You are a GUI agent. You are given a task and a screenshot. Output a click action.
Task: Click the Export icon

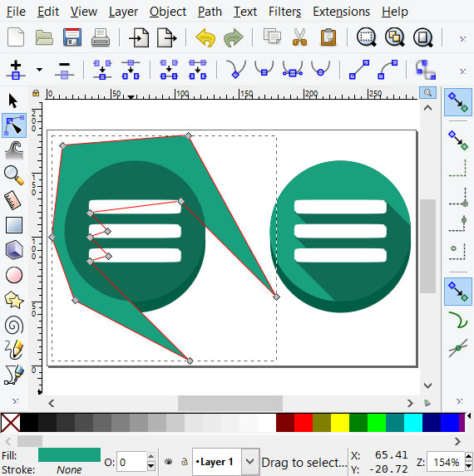point(167,37)
